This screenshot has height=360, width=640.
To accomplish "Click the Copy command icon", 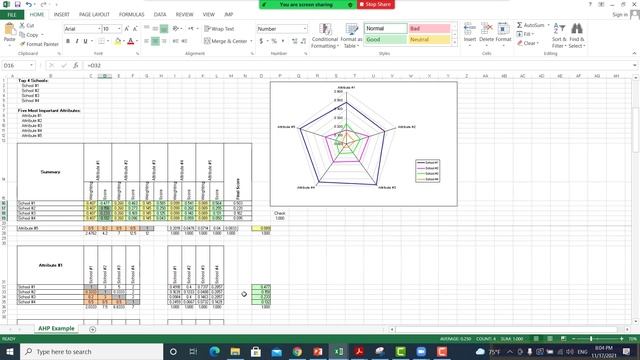I will [22, 35].
